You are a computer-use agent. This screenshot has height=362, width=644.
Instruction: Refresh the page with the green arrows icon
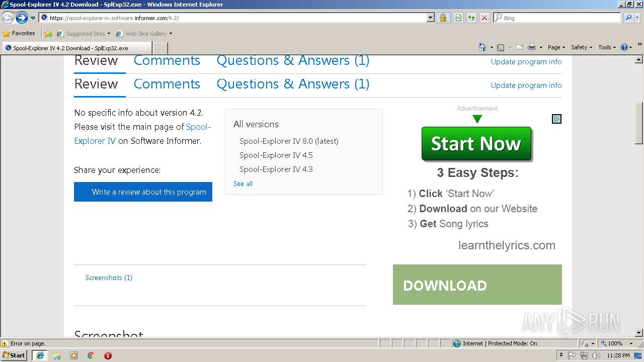(x=471, y=18)
